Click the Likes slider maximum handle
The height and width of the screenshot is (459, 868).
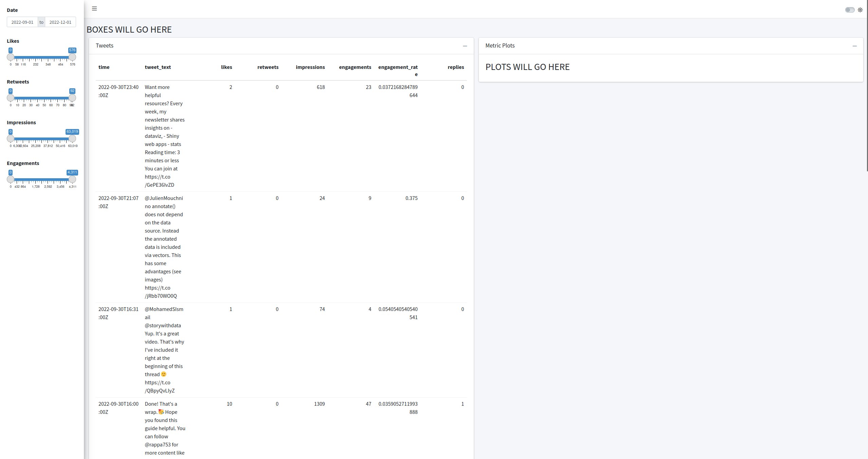pos(72,57)
